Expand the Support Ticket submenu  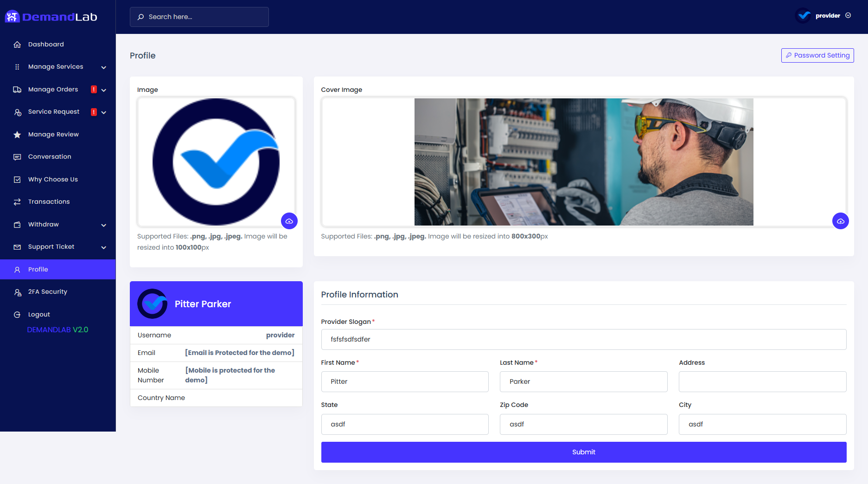point(51,246)
